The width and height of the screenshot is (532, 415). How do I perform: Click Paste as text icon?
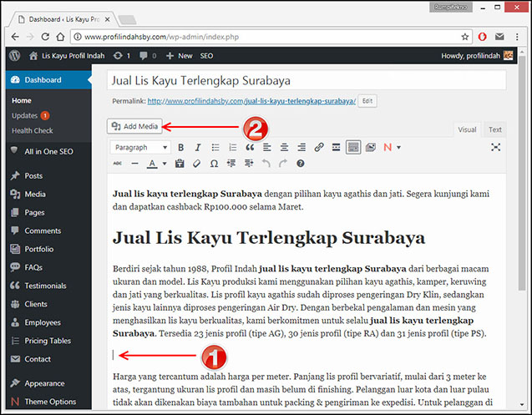point(180,164)
